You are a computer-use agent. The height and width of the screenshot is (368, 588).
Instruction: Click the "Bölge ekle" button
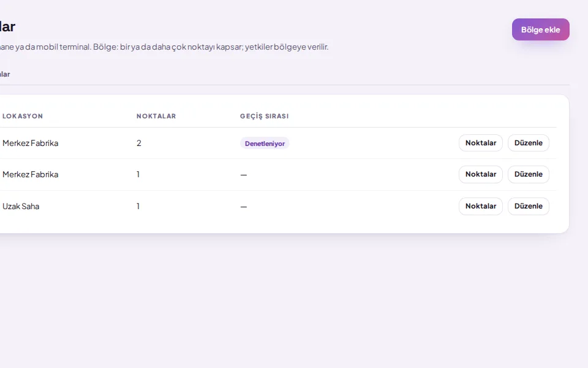(540, 29)
